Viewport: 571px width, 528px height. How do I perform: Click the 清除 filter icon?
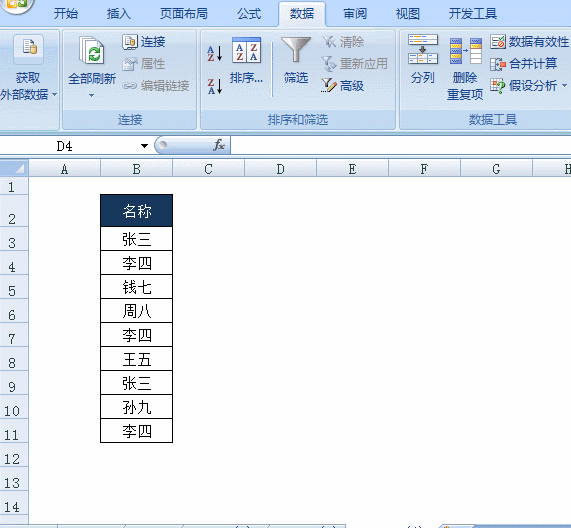pos(329,42)
